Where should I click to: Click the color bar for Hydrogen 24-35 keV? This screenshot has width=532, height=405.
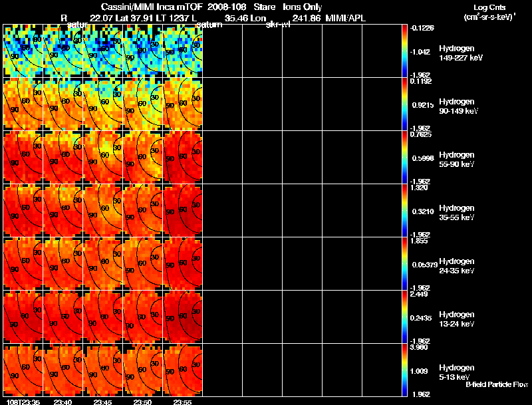[x=404, y=263]
